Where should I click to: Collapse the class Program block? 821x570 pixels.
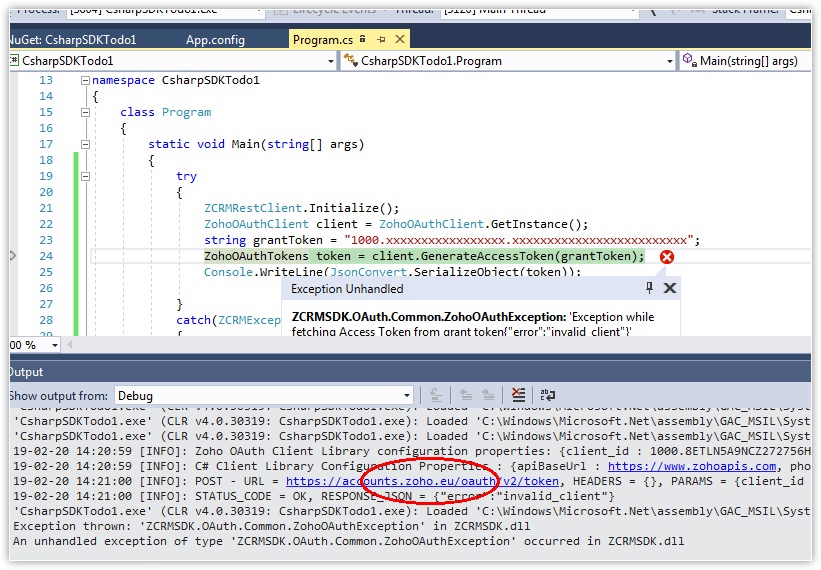(85, 113)
